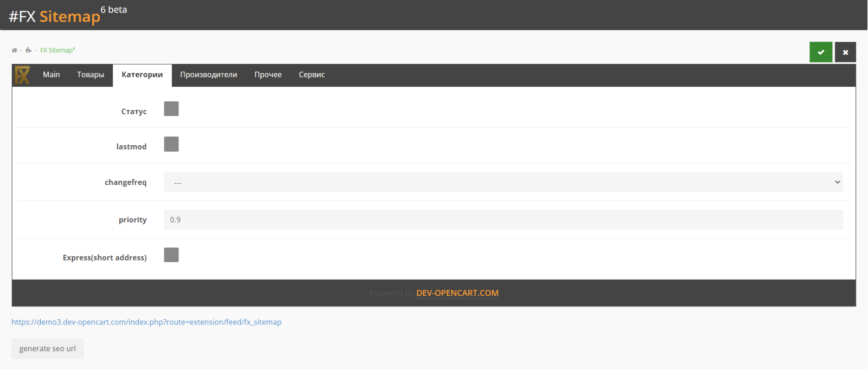This screenshot has width=868, height=369.
Task: Enable Express(short address) checkbox
Action: point(171,255)
